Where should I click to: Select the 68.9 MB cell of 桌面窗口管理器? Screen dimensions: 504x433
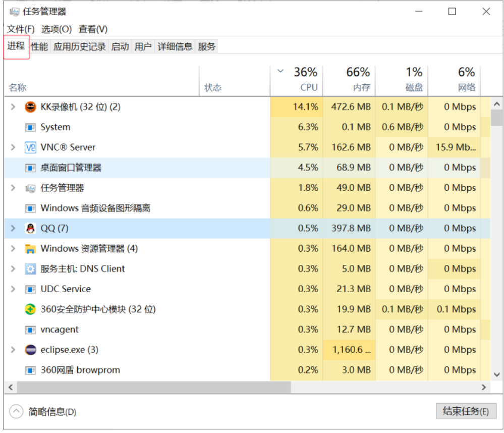(x=349, y=168)
